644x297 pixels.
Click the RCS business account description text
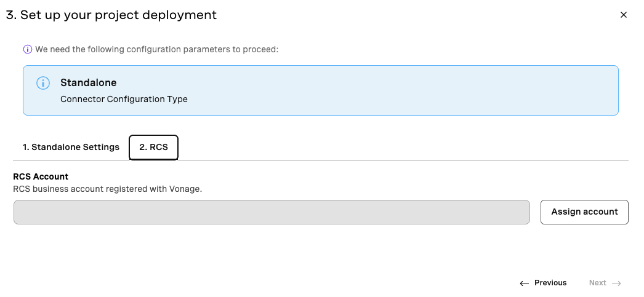coord(108,189)
